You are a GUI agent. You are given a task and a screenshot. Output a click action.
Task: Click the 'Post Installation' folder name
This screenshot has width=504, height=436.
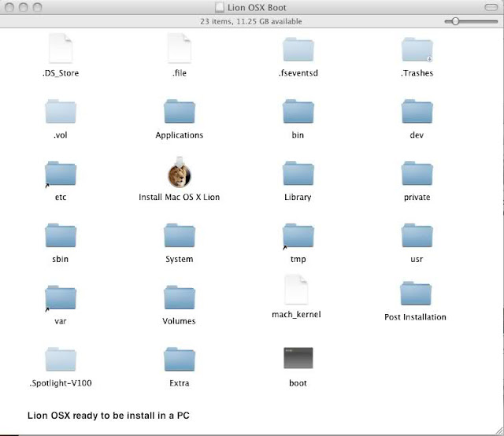pos(415,317)
